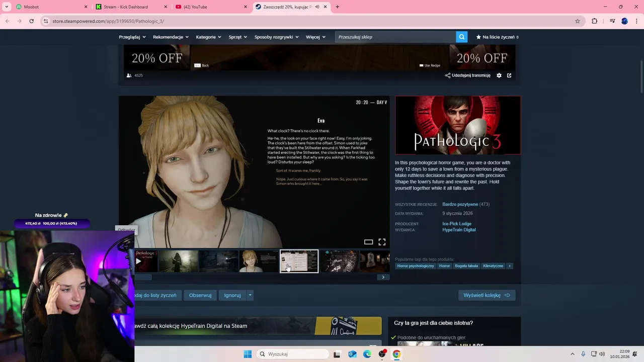
Task: Open the Chrome tab search dropdown
Action: click(7, 7)
